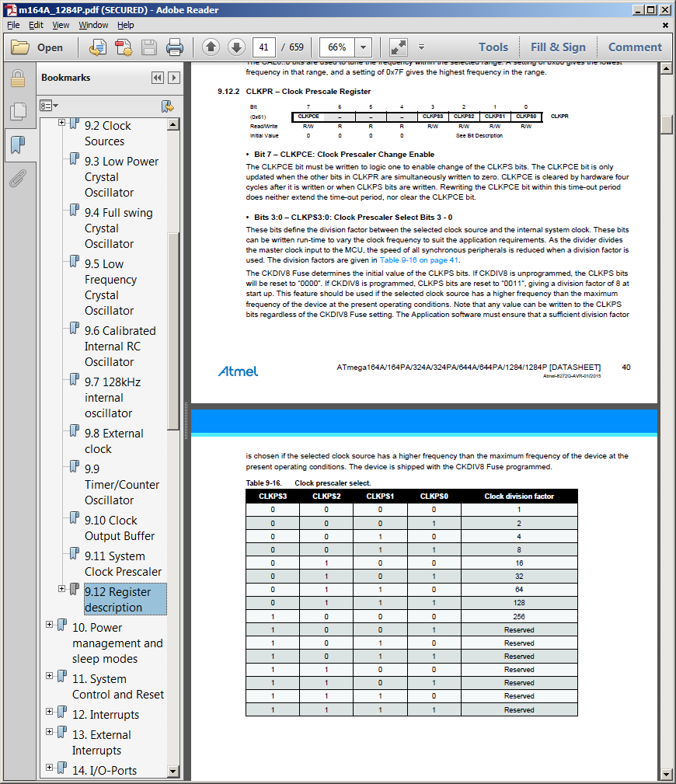Click the bookmarks panel expand arrow

[174, 78]
